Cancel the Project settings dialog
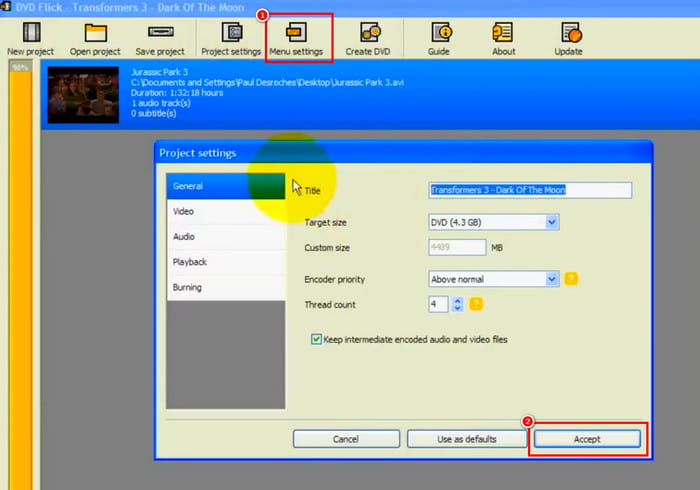Viewport: 700px width, 490px height. pos(346,439)
